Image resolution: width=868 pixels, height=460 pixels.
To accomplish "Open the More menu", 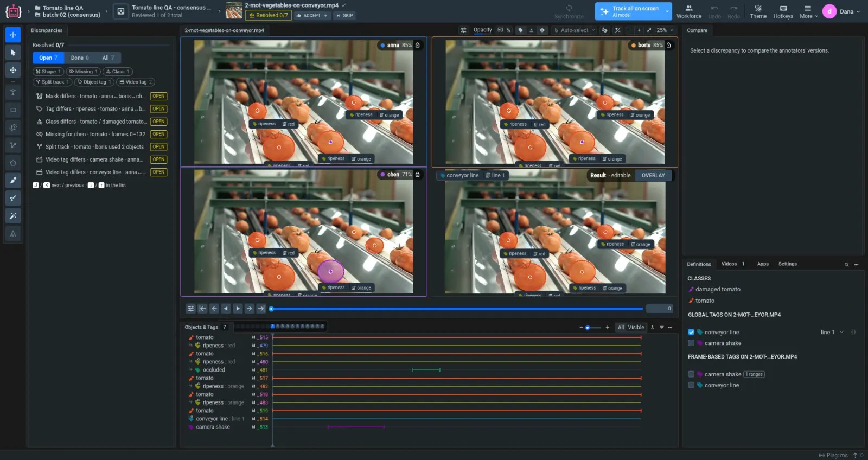I will [808, 11].
